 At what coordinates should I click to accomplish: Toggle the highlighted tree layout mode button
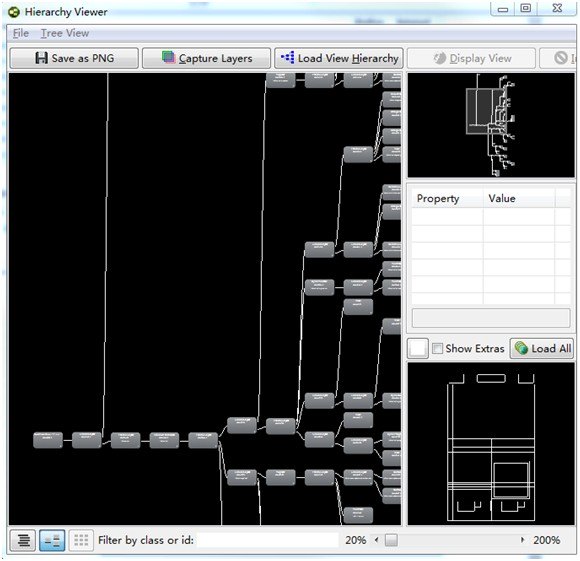(52, 540)
